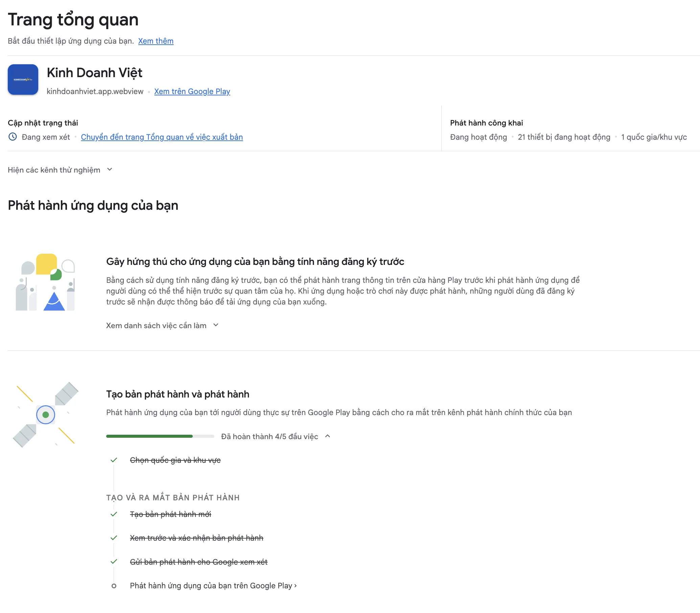Click the Kinh Doanh Việt app icon
This screenshot has width=700, height=613.
click(x=23, y=80)
